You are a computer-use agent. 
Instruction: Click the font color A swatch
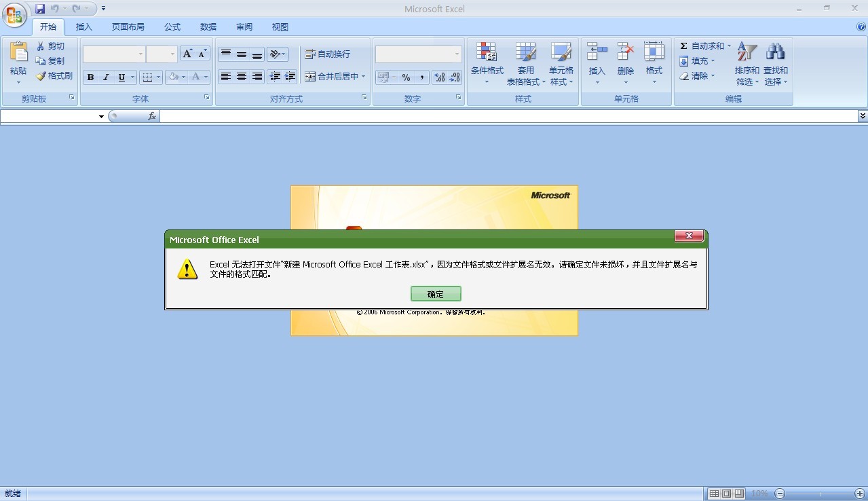click(196, 77)
